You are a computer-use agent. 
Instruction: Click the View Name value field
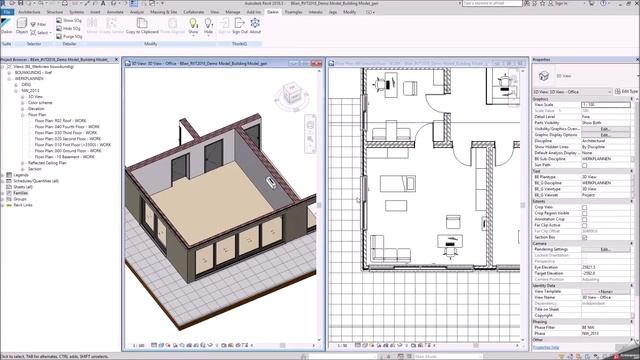coord(606,298)
